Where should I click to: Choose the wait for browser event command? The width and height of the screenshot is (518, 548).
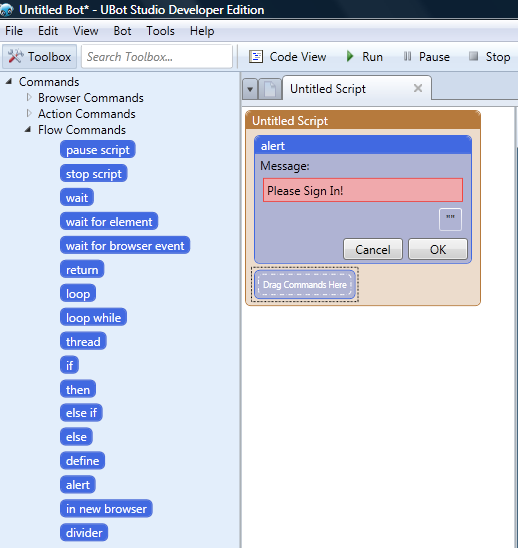tap(125, 246)
